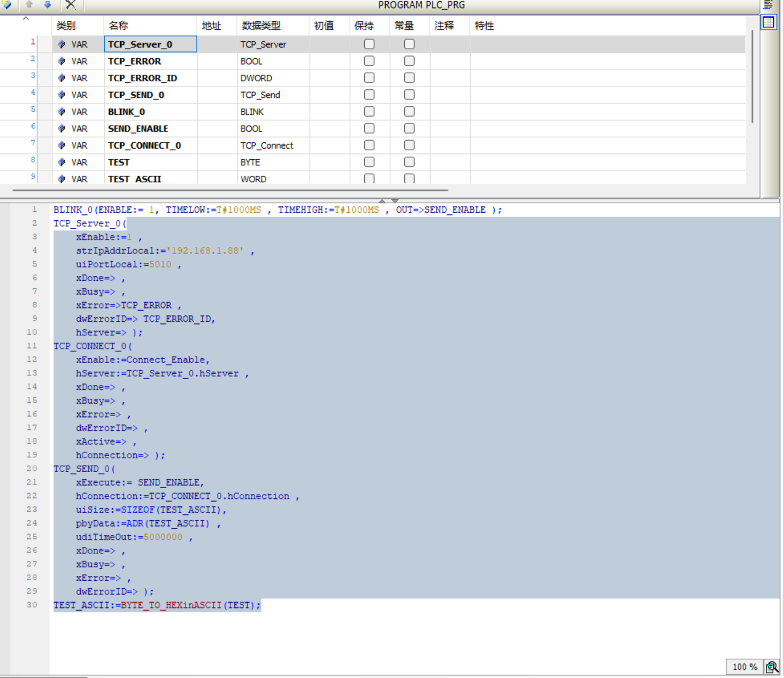Click BYTE_TO_HEXinASCII(TEST) code line

click(x=157, y=605)
